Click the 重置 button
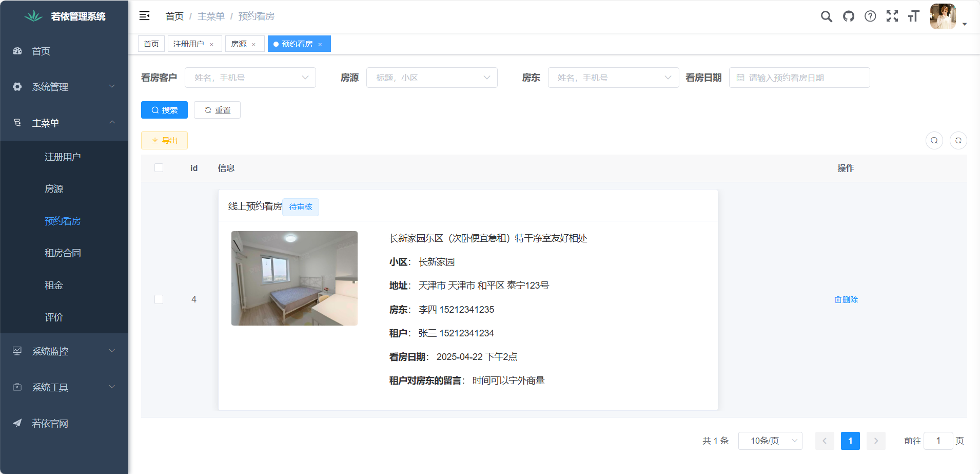 pyautogui.click(x=217, y=110)
